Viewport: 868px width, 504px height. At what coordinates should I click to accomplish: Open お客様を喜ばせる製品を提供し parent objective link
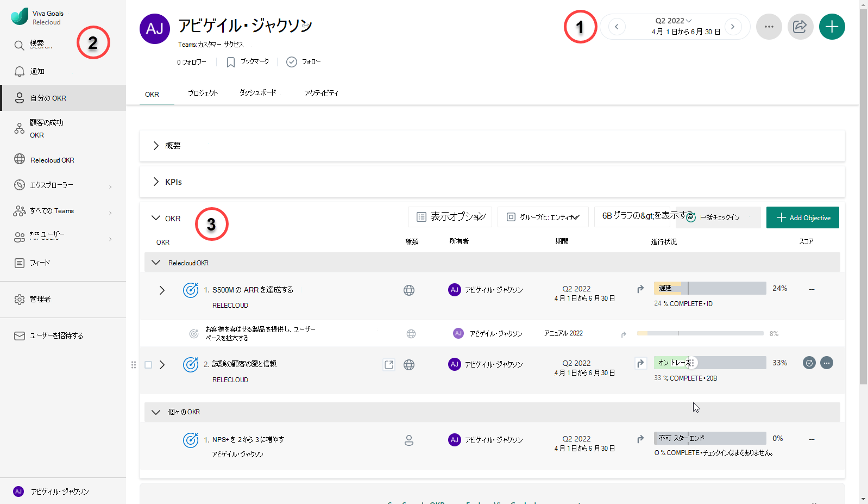click(x=260, y=333)
